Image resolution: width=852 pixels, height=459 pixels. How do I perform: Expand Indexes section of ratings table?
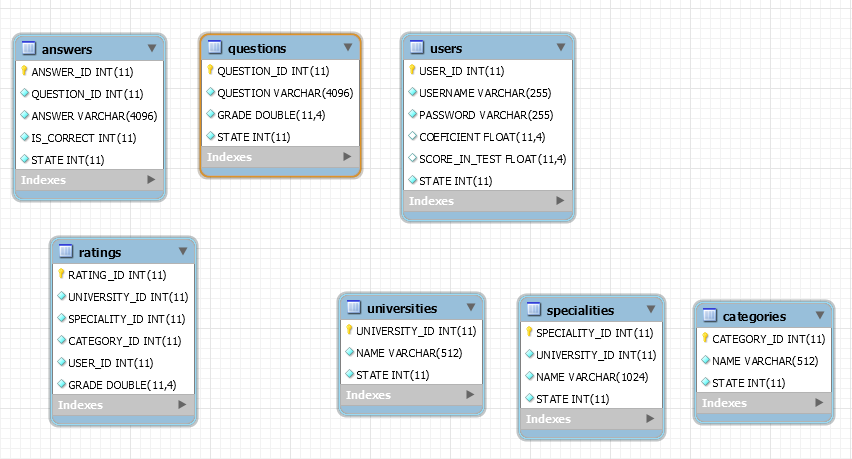tap(182, 404)
